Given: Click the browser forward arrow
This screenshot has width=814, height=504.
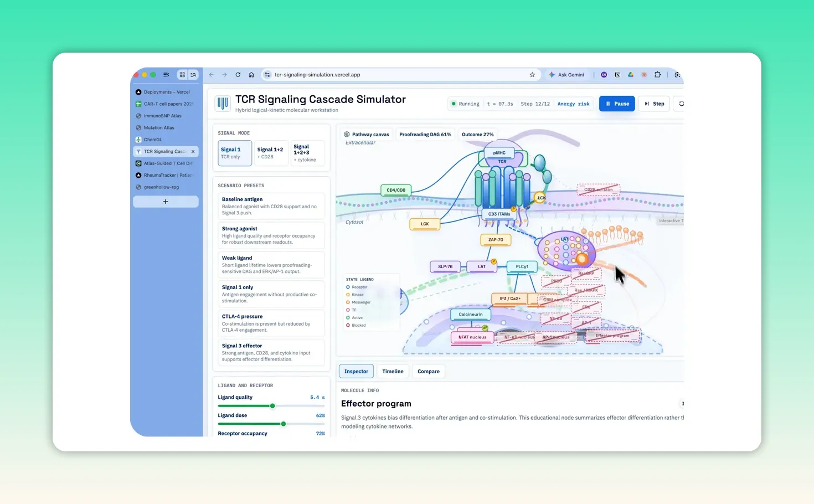Looking at the screenshot, I should click(224, 75).
